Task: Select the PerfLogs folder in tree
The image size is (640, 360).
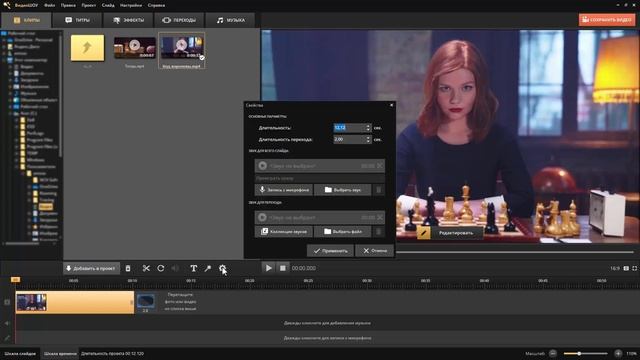Action: 35,133
